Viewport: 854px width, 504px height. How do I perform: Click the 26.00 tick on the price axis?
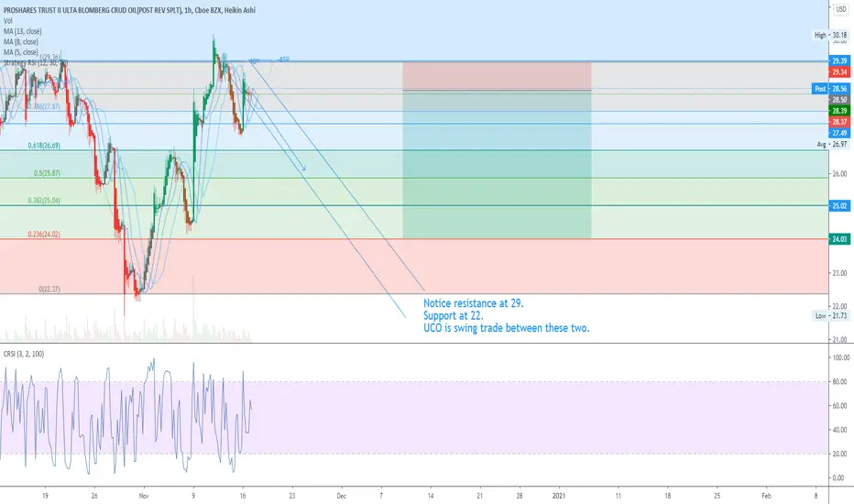[839, 174]
